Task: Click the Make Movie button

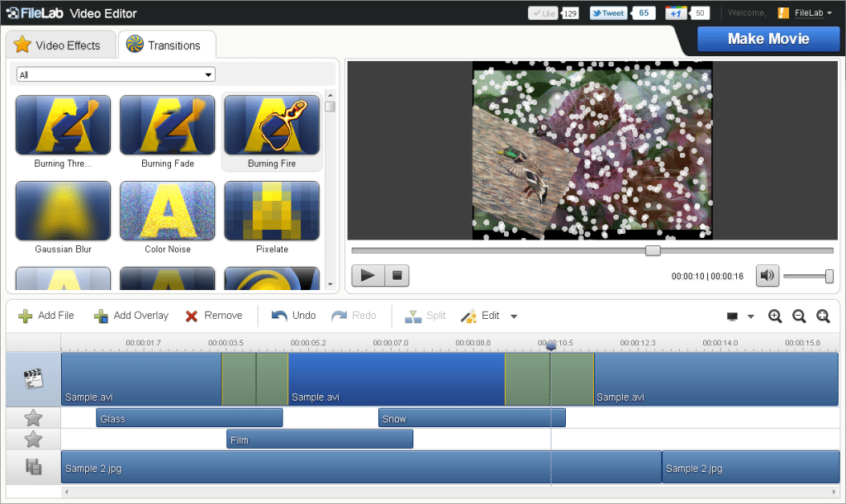Action: pyautogui.click(x=768, y=39)
